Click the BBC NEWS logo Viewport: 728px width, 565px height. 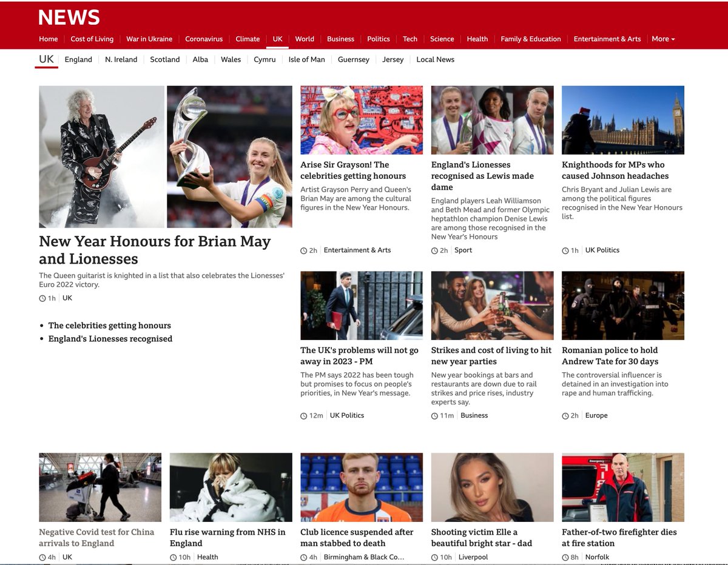[x=69, y=17]
